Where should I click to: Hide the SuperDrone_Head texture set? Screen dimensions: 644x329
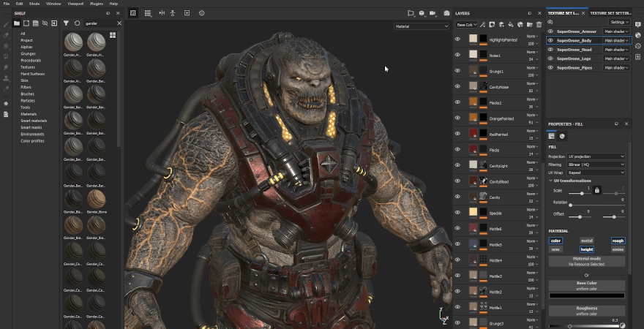point(550,49)
